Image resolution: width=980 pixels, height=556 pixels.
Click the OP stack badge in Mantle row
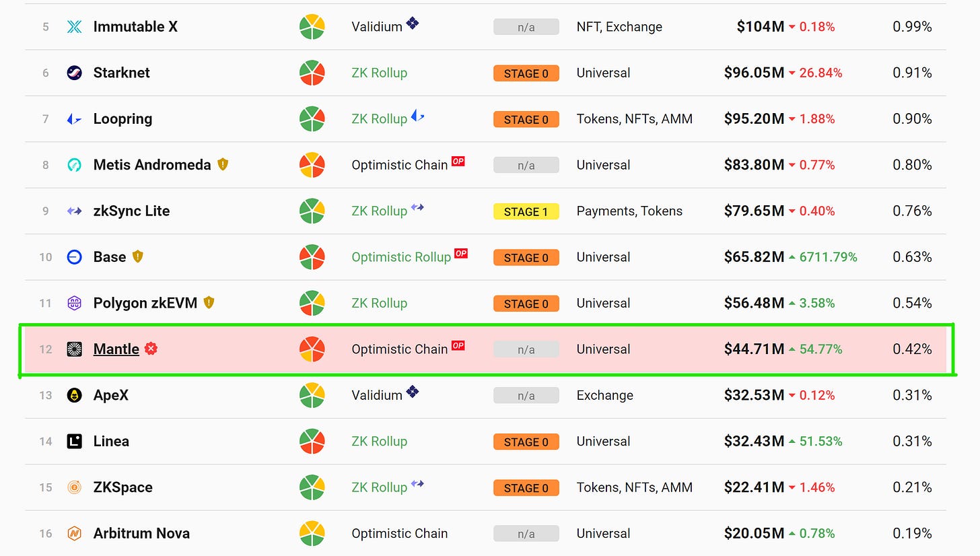(x=458, y=346)
